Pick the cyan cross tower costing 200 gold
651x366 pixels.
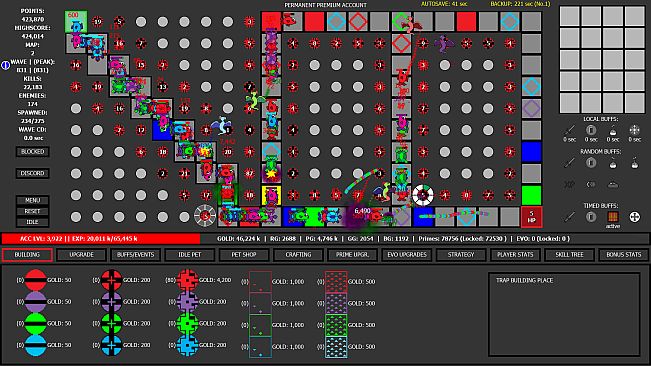[x=111, y=345]
